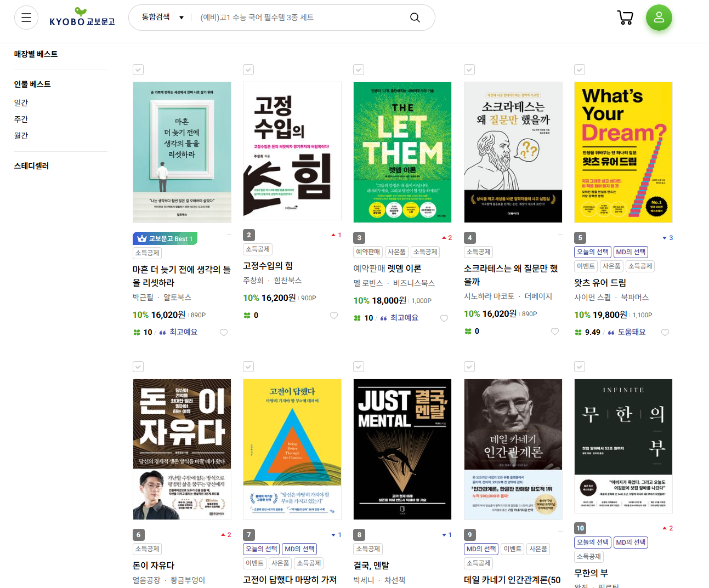Select checkbox above What's Your Dream book
The width and height of the screenshot is (709, 588).
pos(580,70)
